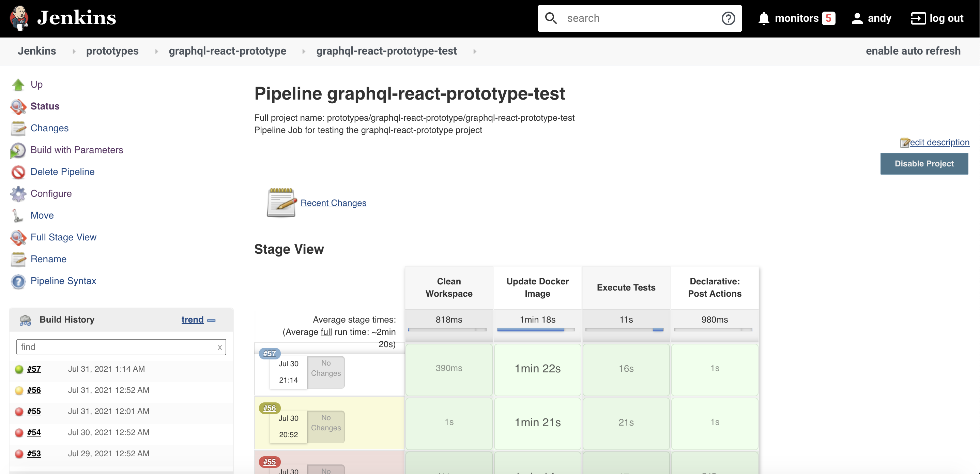This screenshot has width=980, height=474.
Task: Open the Full Stage View link
Action: pos(63,237)
